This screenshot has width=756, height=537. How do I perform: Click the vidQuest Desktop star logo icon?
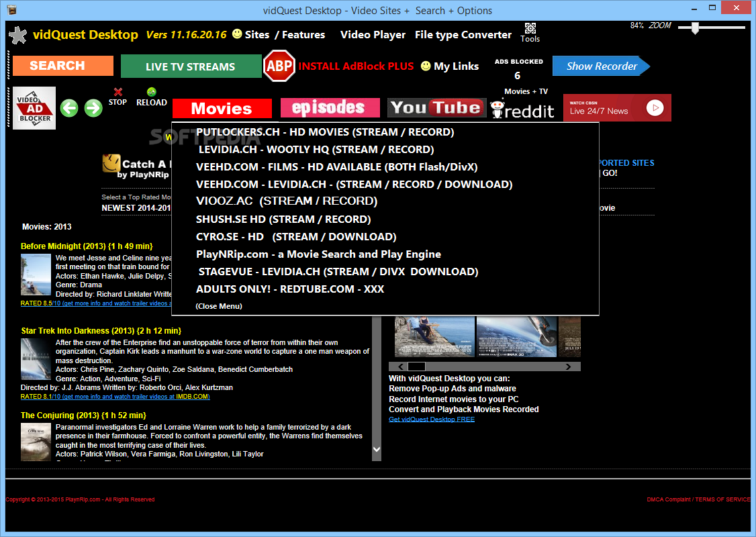18,35
